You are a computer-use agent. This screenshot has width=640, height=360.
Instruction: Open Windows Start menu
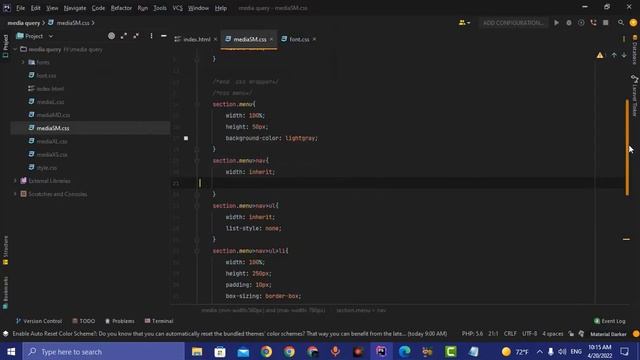(x=11, y=351)
